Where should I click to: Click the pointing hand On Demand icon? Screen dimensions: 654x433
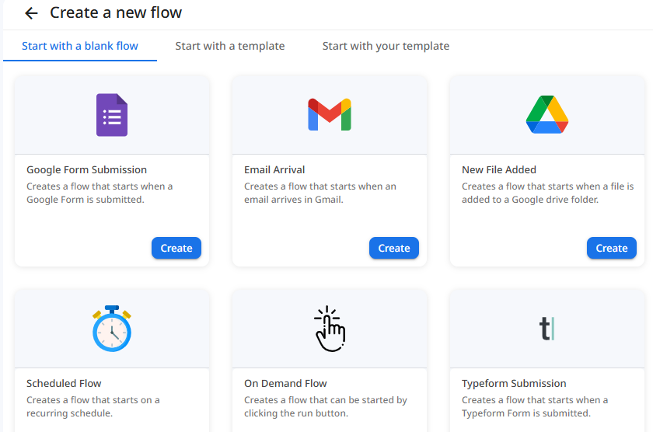pyautogui.click(x=330, y=329)
